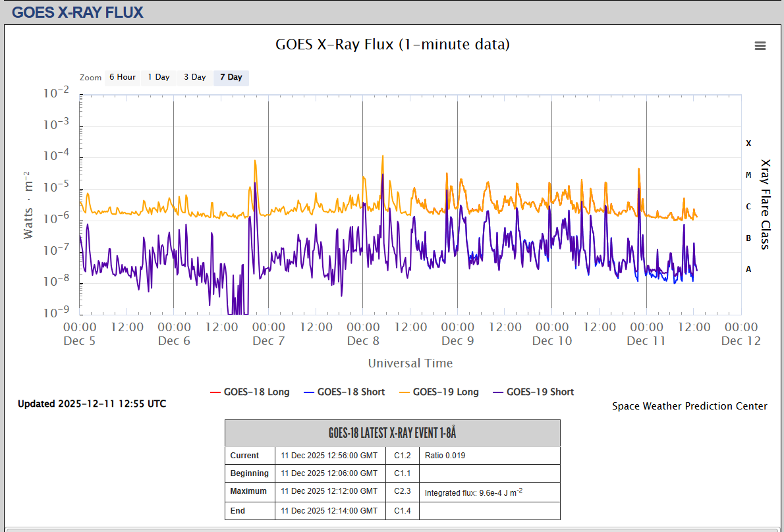Select the Integrated flux value cell

tap(473, 492)
